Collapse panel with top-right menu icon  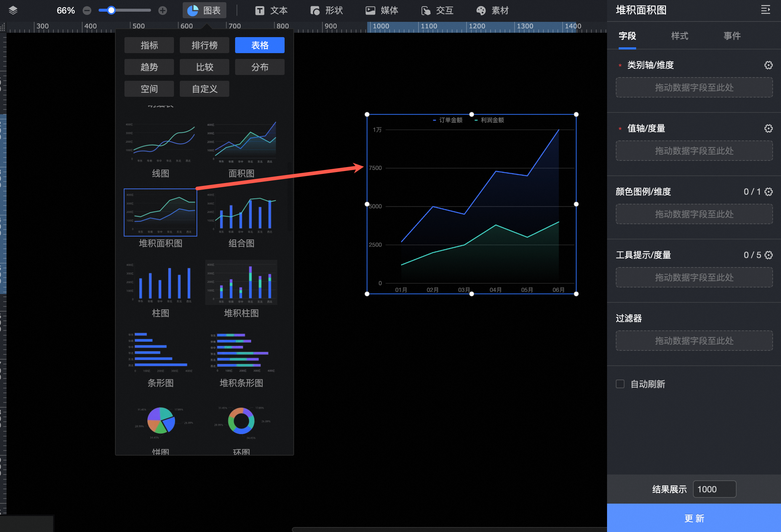coord(765,10)
